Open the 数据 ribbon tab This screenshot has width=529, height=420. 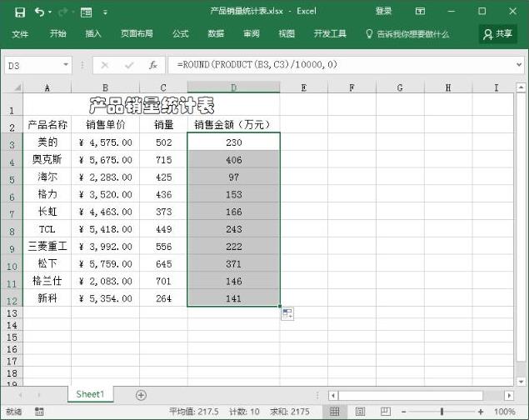[216, 33]
